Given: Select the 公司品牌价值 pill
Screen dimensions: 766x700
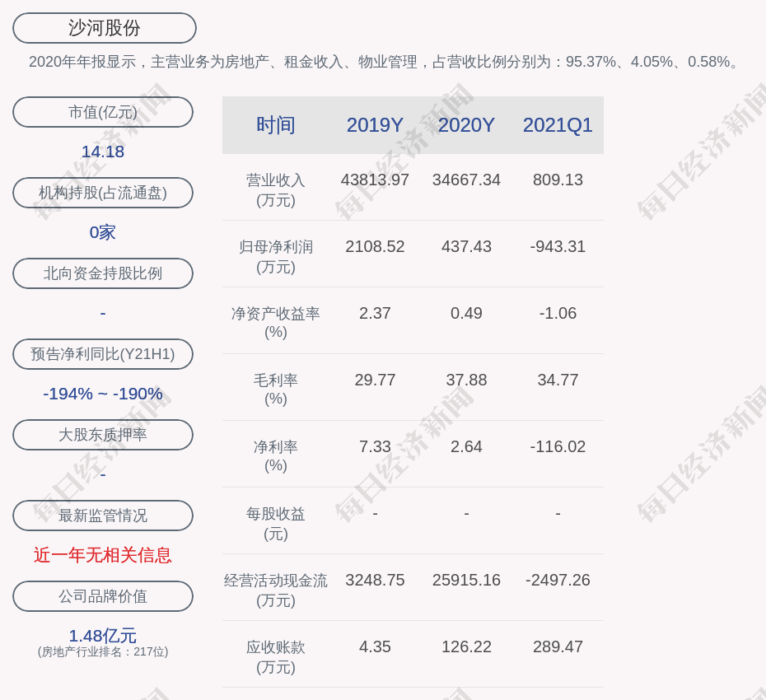Looking at the screenshot, I should tap(103, 596).
